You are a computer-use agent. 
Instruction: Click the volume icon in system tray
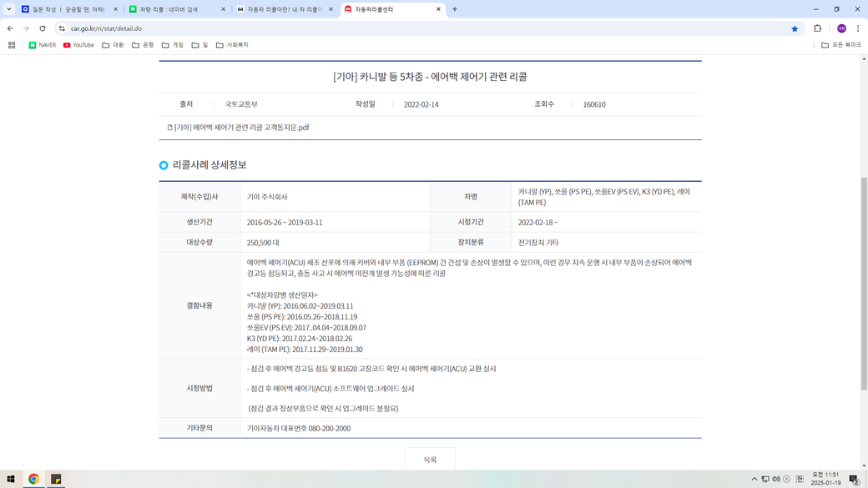point(776,479)
